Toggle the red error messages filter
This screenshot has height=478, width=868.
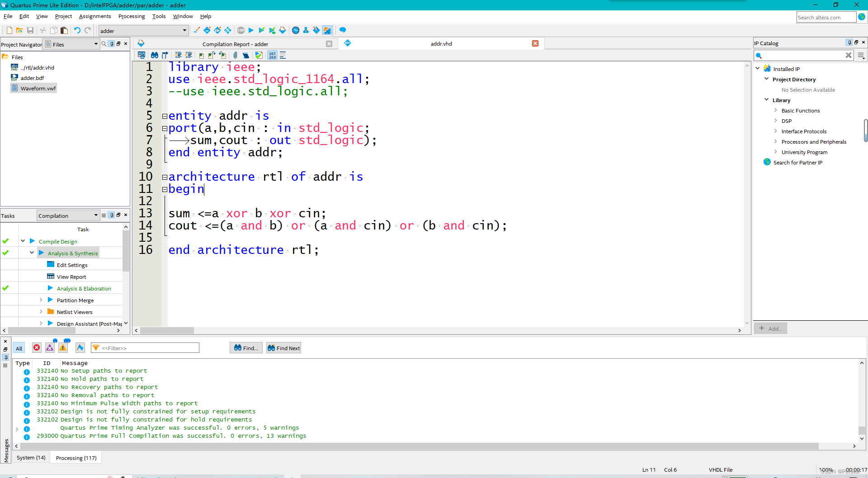[x=37, y=347]
